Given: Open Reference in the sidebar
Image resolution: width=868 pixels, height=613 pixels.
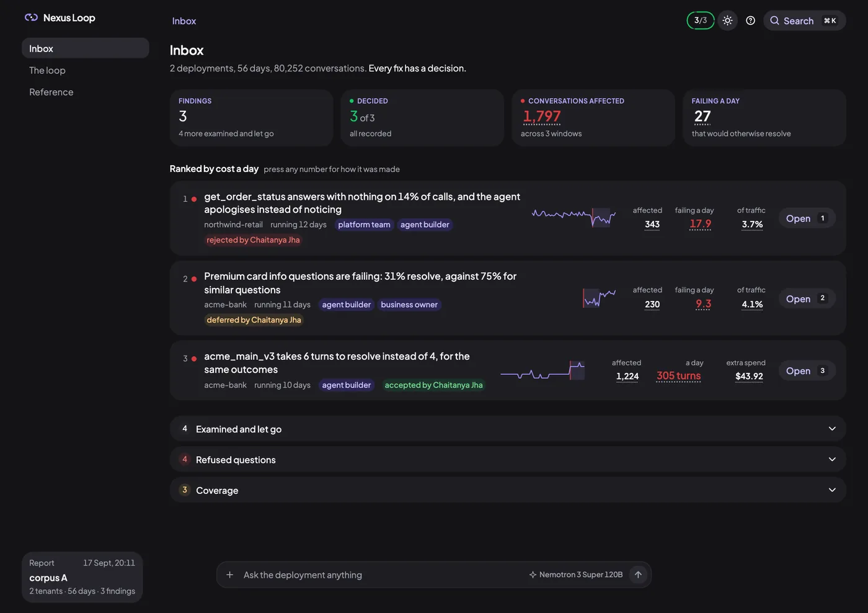Looking at the screenshot, I should (86, 92).
